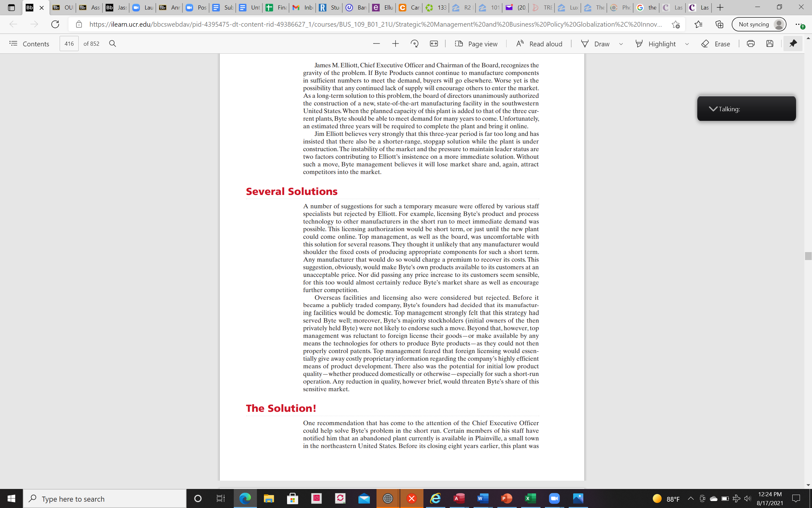Open Zoom from the taskbar
The image size is (812, 508).
[554, 498]
